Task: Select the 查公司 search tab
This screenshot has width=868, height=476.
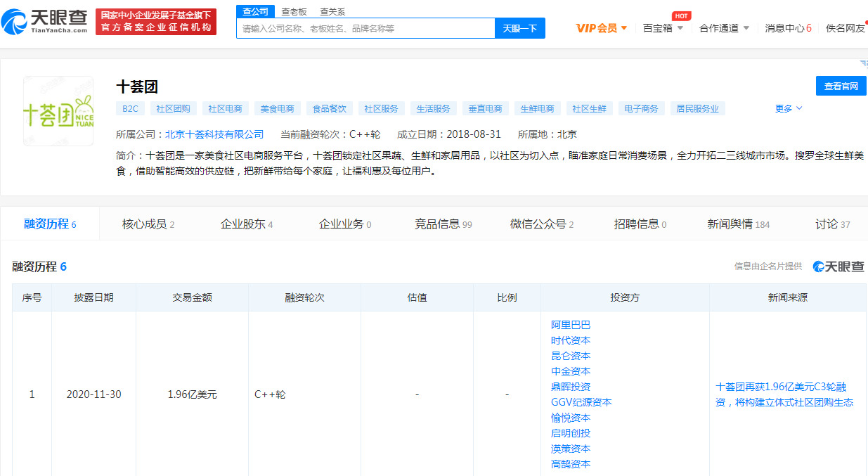Action: click(x=255, y=12)
